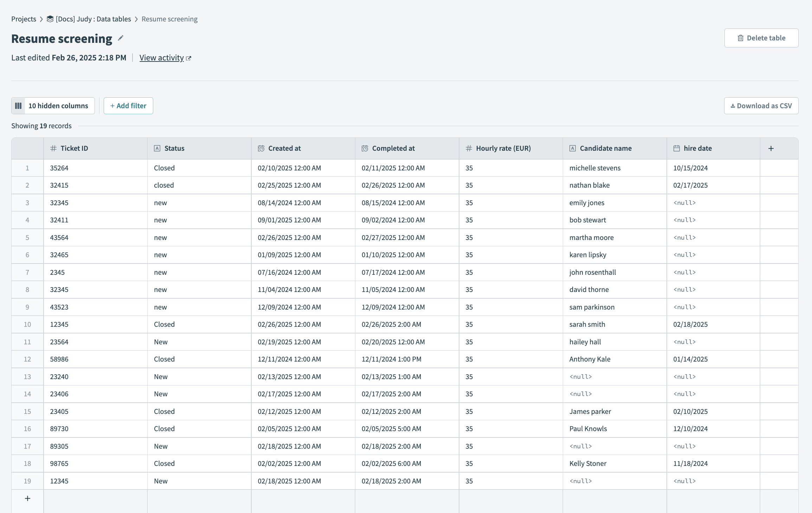The image size is (812, 513).
Task: Click Download as CSV
Action: (x=761, y=105)
